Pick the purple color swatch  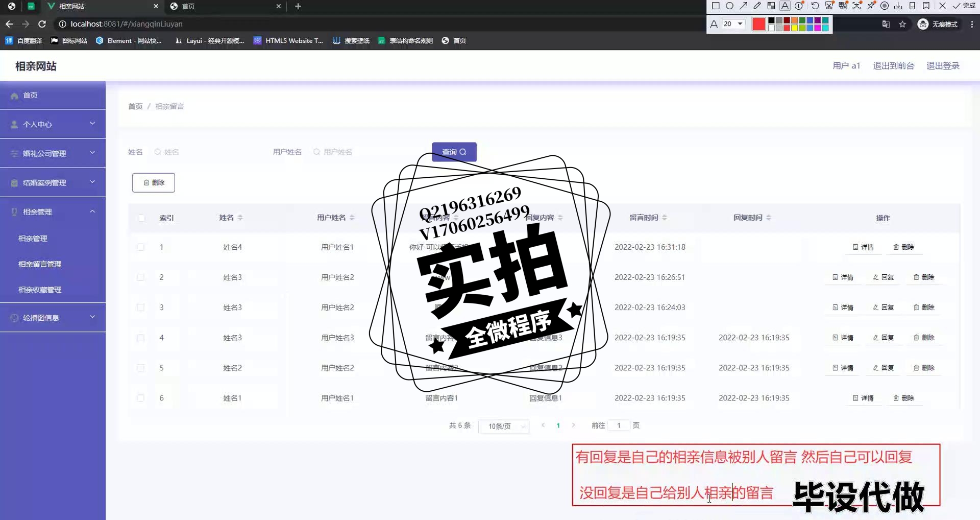818,20
